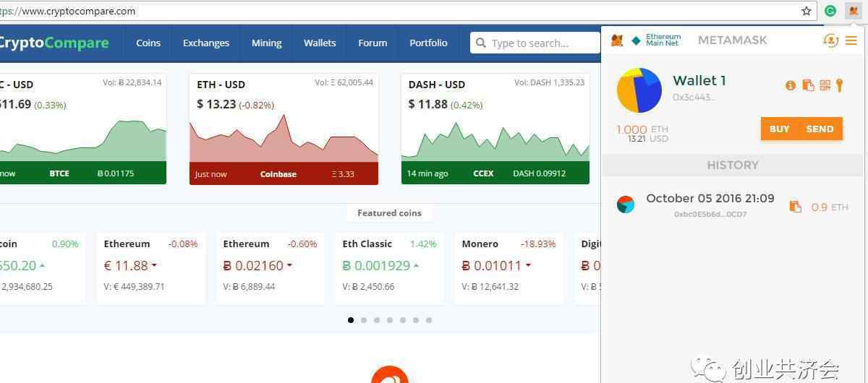Select the first carousel dot

(351, 320)
